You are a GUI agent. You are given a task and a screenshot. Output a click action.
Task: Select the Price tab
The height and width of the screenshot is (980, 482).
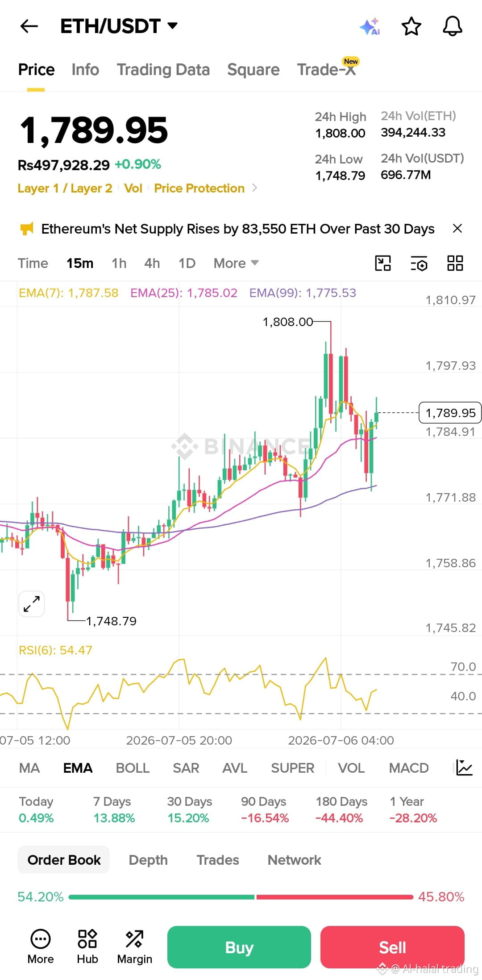click(36, 70)
